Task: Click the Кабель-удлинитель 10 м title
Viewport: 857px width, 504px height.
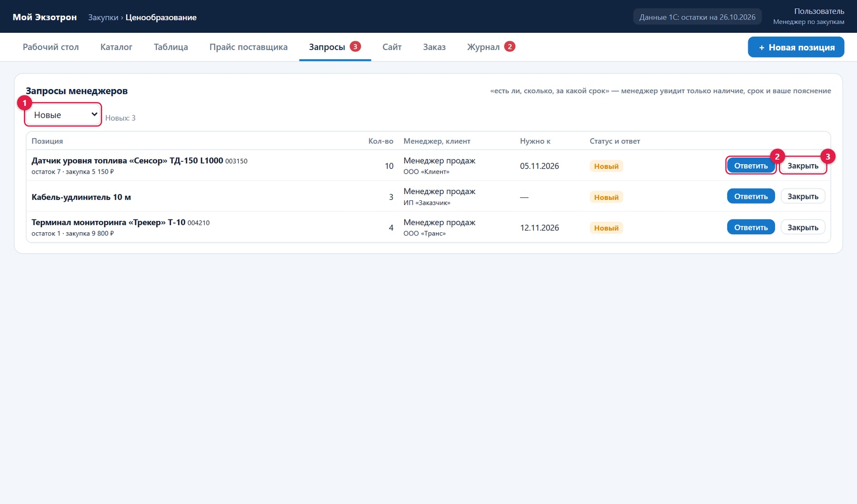Action: [x=81, y=197]
